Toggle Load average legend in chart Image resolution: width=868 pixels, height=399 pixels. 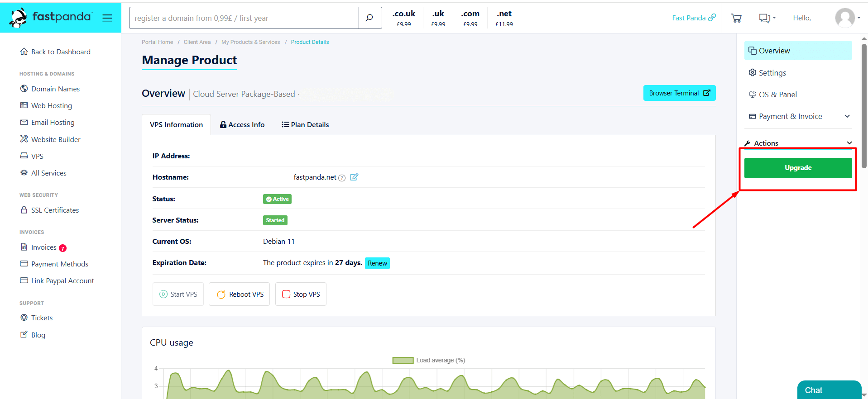point(428,361)
